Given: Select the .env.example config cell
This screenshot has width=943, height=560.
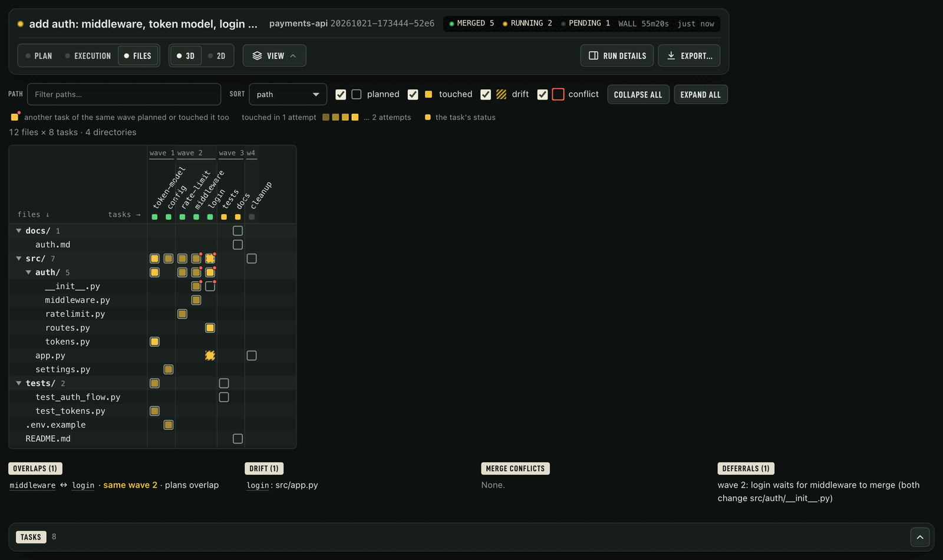Looking at the screenshot, I should (169, 425).
